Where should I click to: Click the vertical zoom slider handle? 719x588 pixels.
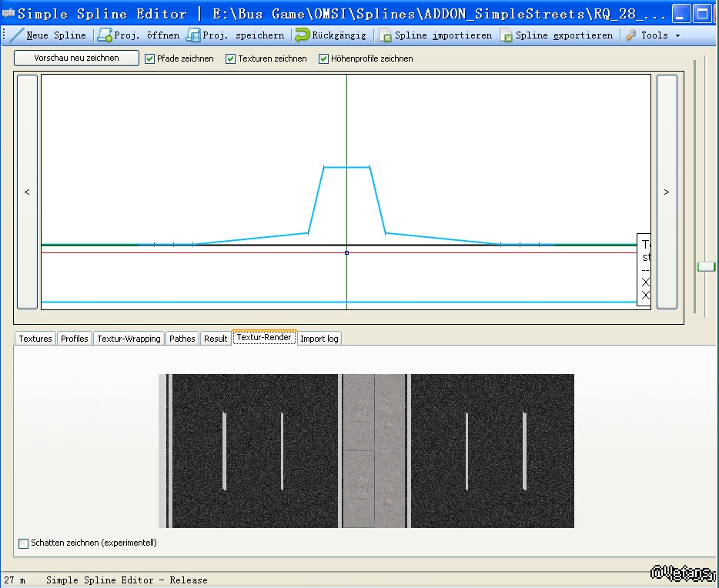click(705, 266)
